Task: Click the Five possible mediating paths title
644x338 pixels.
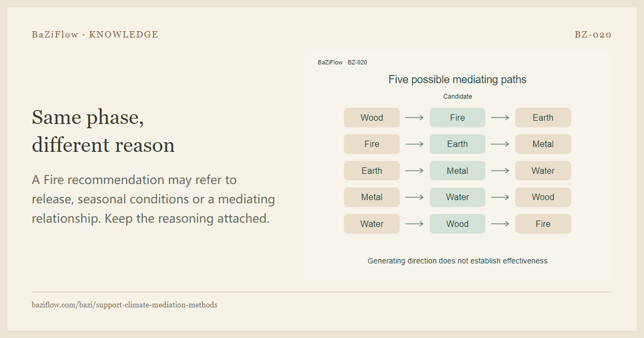Action: pyautogui.click(x=457, y=79)
